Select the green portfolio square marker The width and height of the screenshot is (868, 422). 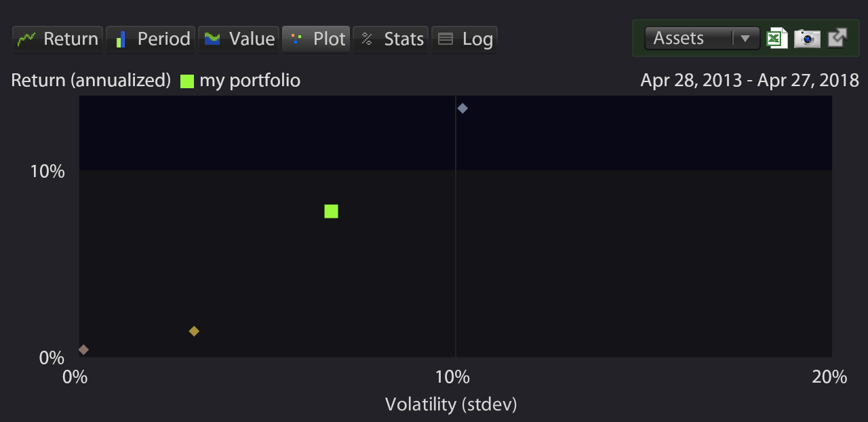331,212
